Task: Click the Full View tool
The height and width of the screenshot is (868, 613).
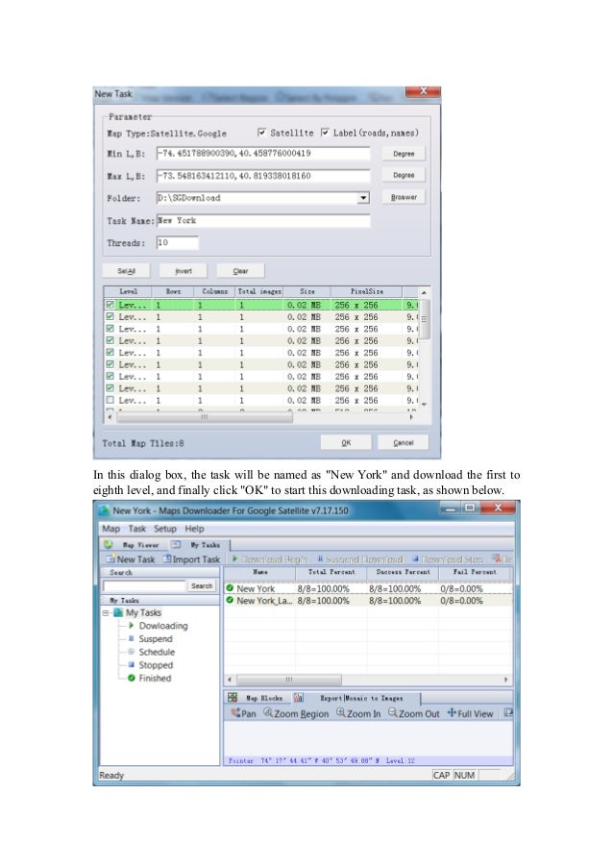Action: pyautogui.click(x=470, y=713)
